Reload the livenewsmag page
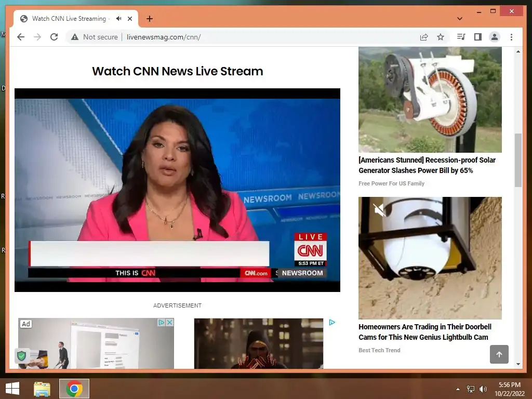The image size is (532, 399). tap(54, 37)
